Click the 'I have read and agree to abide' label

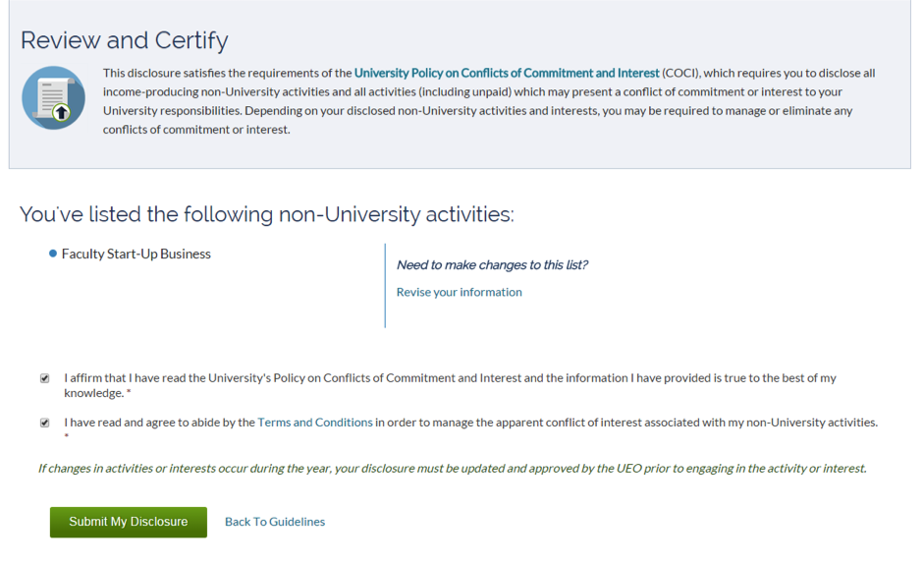(x=471, y=423)
